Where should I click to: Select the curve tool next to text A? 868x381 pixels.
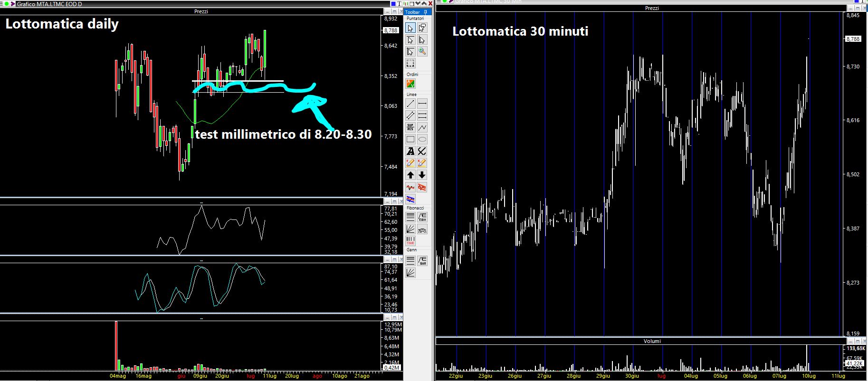[422, 151]
